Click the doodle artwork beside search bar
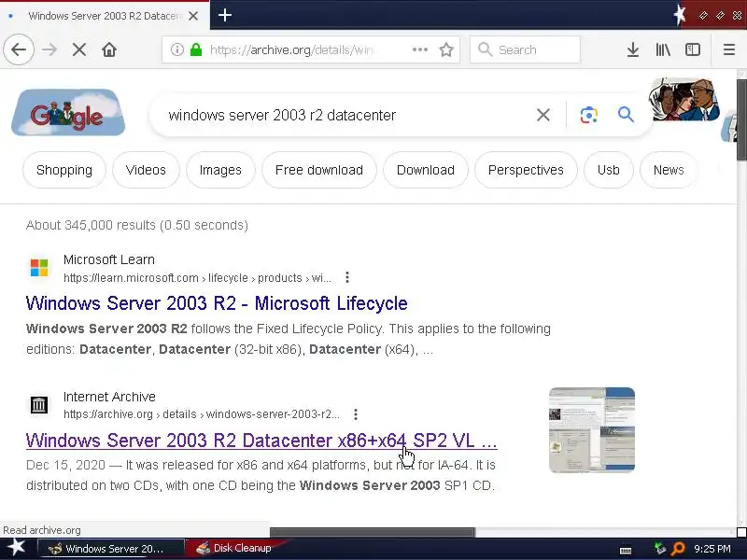The width and height of the screenshot is (747, 560). [684, 100]
